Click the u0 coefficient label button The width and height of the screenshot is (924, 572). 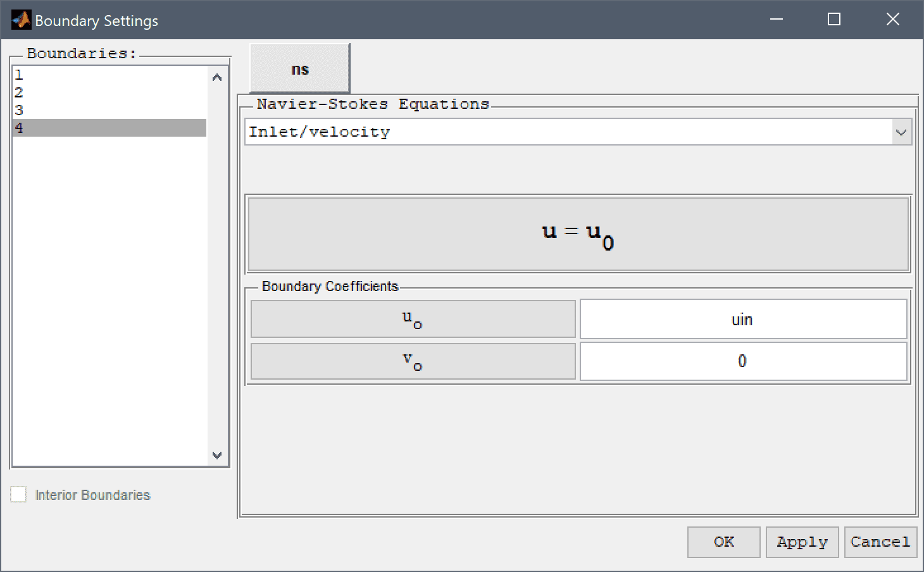[413, 319]
